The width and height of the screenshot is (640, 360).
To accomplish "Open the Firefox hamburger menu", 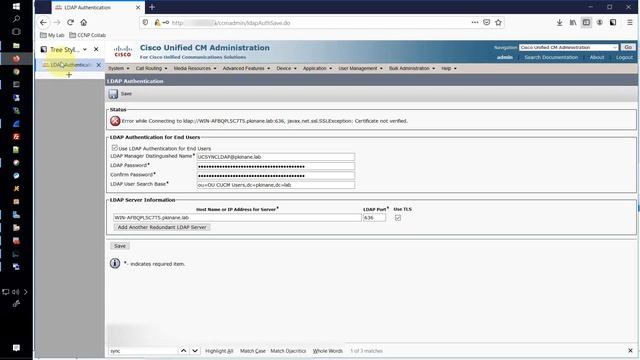I will [630, 22].
